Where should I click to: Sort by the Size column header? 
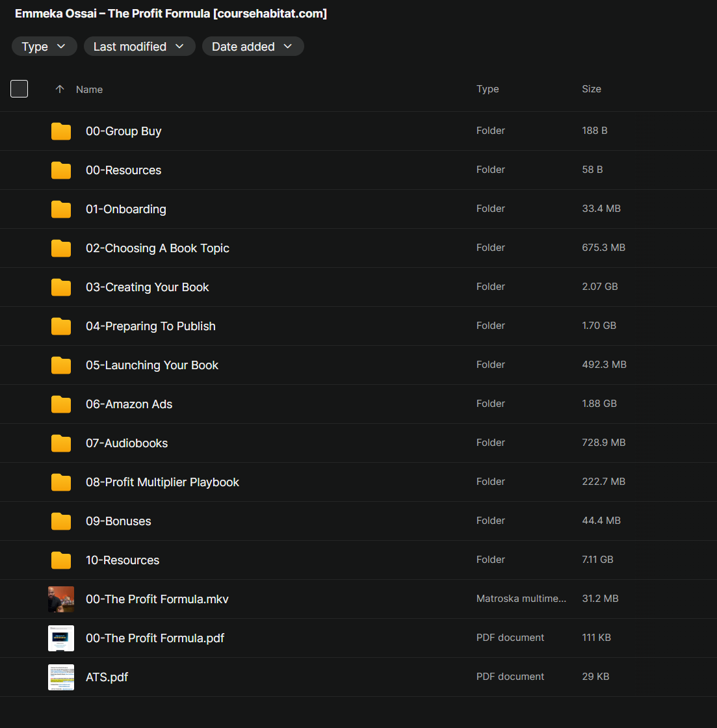(x=591, y=89)
